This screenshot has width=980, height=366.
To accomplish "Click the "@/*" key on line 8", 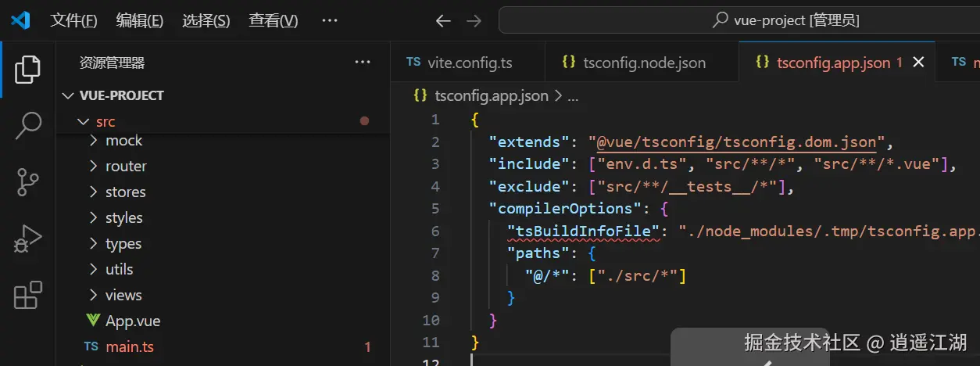I will (549, 275).
